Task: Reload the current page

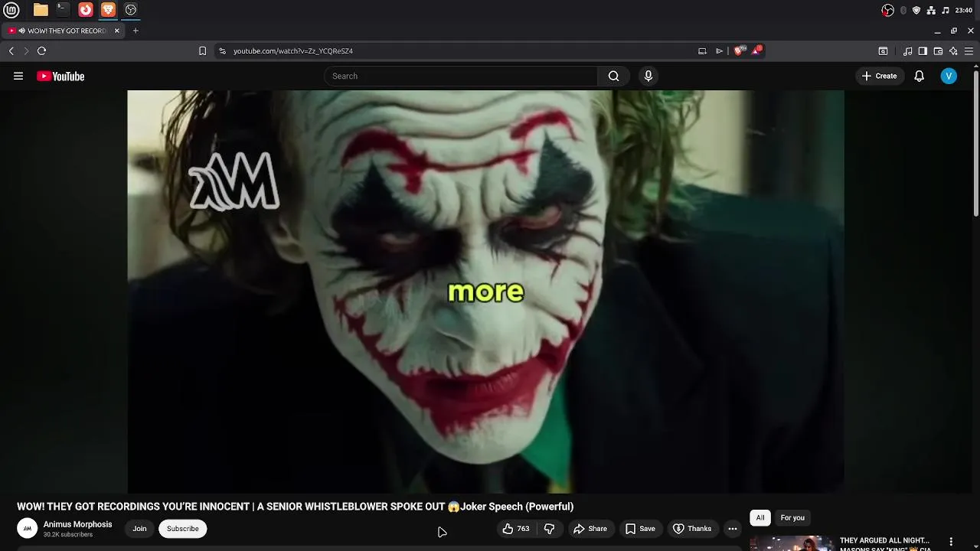Action: (41, 51)
